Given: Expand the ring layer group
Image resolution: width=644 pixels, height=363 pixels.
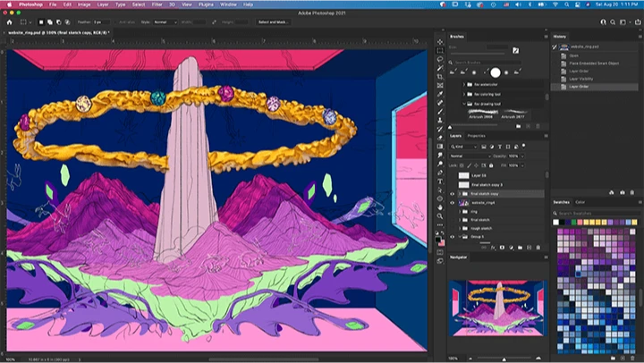Looking at the screenshot, I should coord(460,212).
